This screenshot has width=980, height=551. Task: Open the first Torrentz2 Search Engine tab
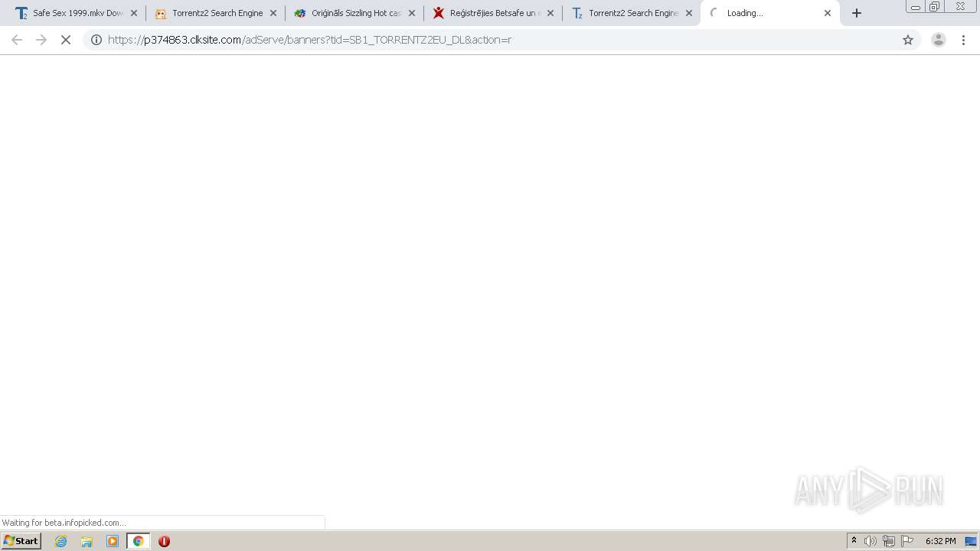tap(216, 13)
